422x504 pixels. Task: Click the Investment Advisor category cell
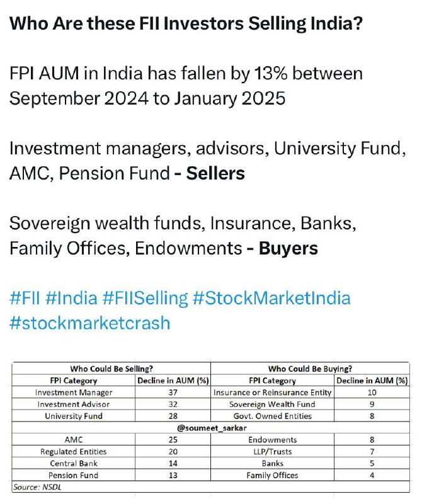click(x=74, y=404)
